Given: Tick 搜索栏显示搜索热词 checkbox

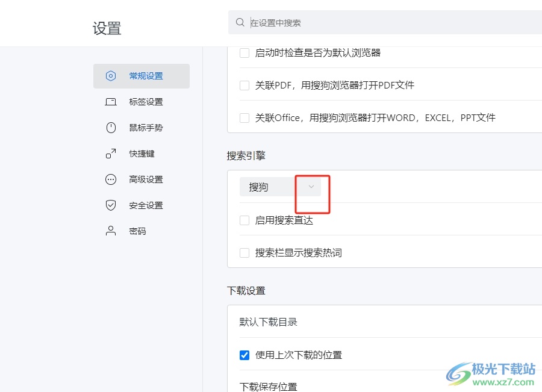Looking at the screenshot, I should (x=245, y=253).
